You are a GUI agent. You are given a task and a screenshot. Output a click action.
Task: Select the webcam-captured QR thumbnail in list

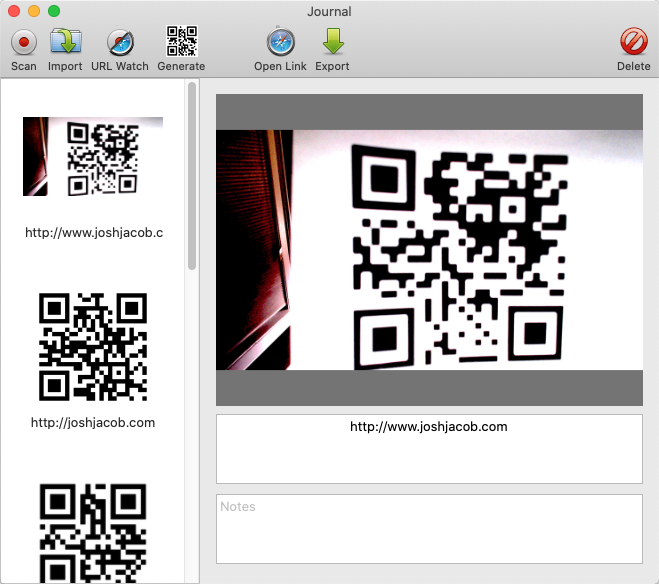(93, 156)
